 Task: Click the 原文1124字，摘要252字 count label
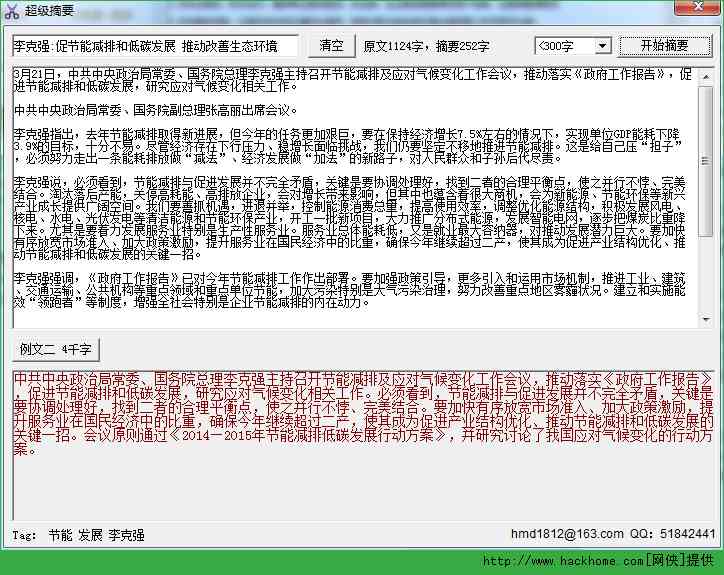[426, 46]
